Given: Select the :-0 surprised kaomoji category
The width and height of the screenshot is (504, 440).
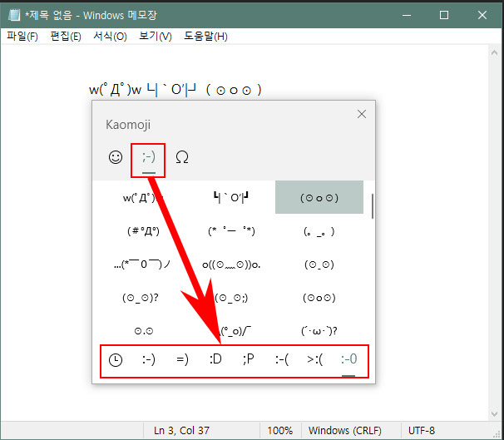Looking at the screenshot, I should tap(348, 359).
